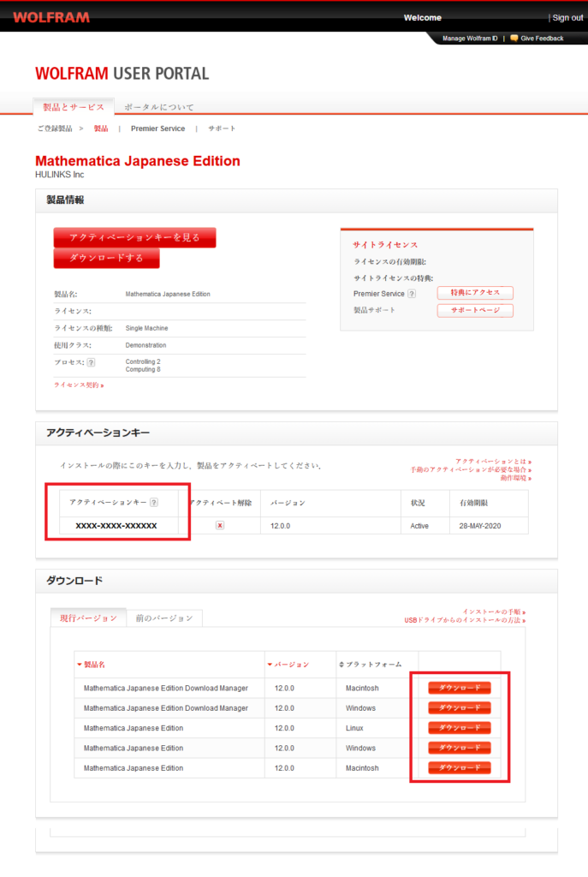Viewport: 588px width, 877px height.
Task: Download the Windows Download Manager
Action: click(x=460, y=708)
